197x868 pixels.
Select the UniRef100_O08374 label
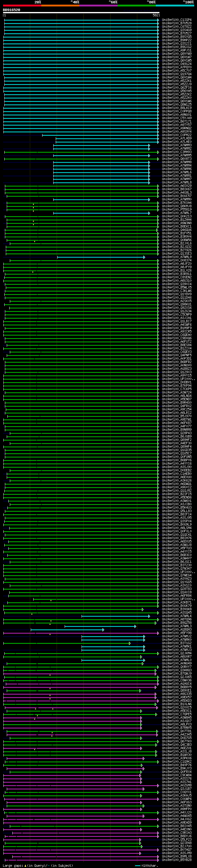[176, 260]
